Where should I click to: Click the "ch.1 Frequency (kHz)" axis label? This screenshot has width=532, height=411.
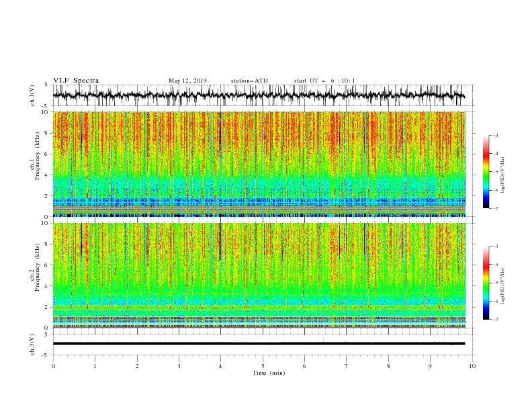click(35, 156)
